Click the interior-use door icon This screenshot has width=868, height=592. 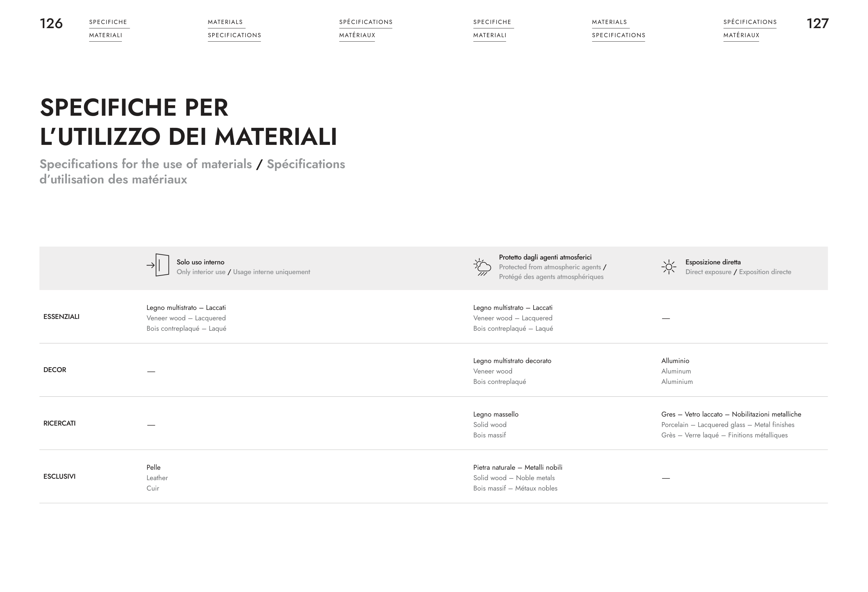pyautogui.click(x=158, y=265)
